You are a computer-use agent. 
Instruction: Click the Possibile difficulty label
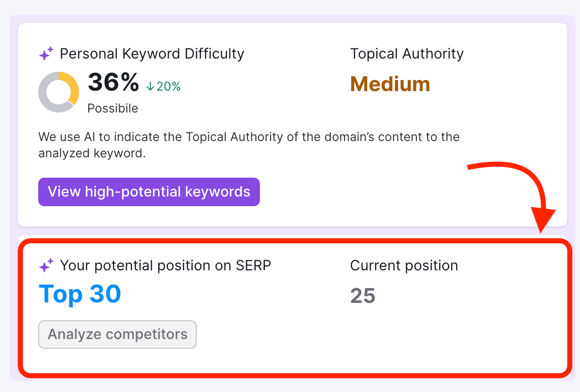[113, 108]
